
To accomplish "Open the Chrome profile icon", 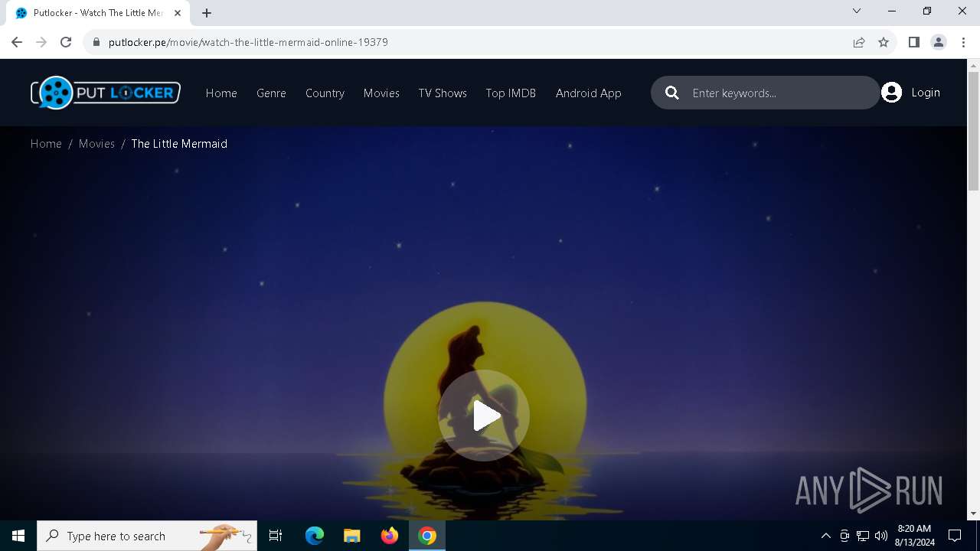I will [939, 42].
